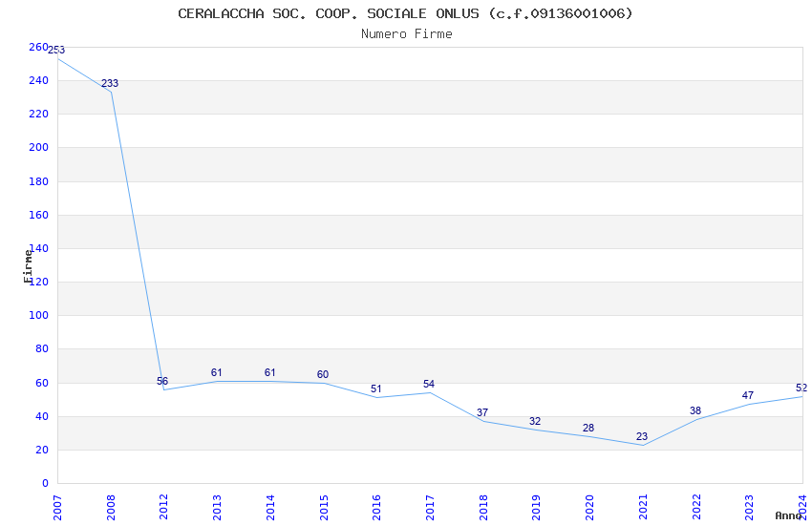Click the x-axis year label 2018
This screenshot has height=525, width=812.
click(x=483, y=508)
